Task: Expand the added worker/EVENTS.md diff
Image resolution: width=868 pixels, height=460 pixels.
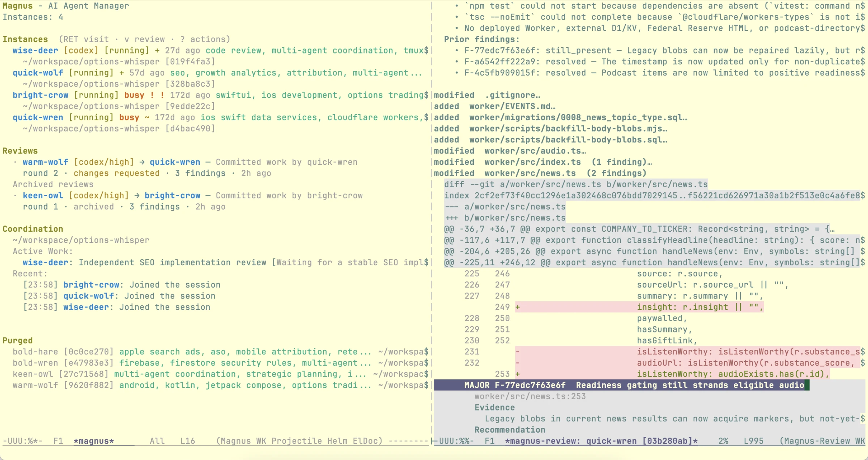Action: (x=494, y=107)
